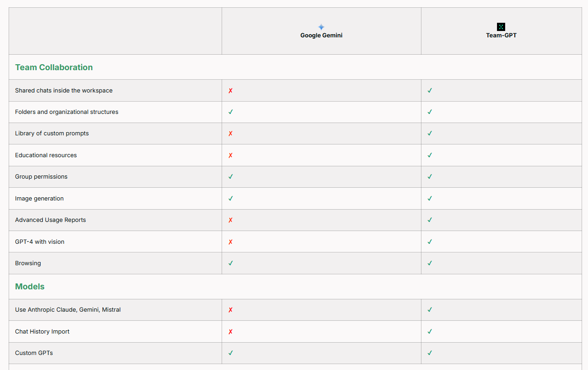This screenshot has width=588, height=370.
Task: Select the 'Folders and organizational structures' label
Action: pyautogui.click(x=66, y=112)
